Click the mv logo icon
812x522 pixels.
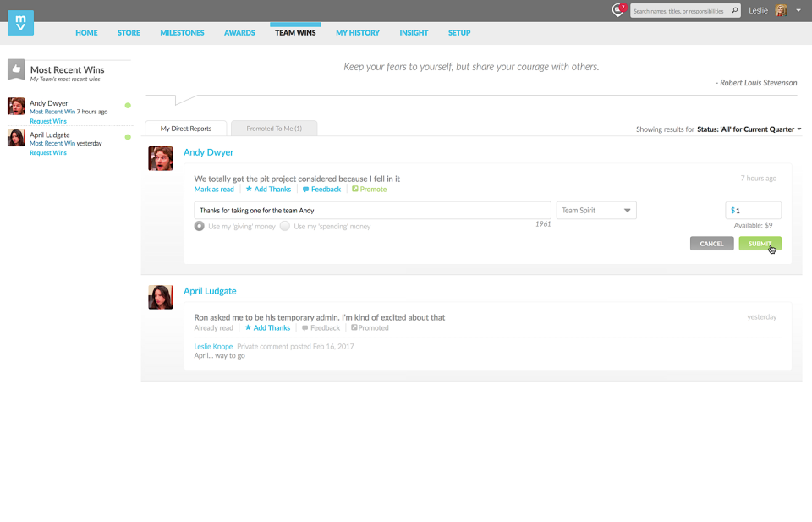click(20, 23)
